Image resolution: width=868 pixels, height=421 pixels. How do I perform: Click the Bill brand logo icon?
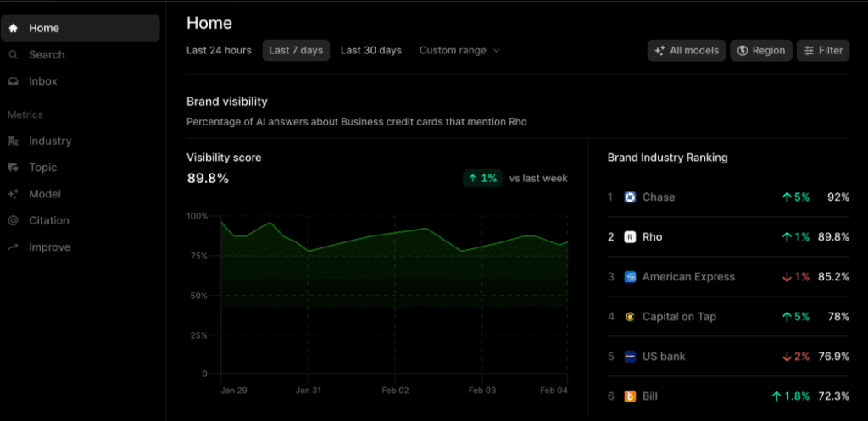tap(630, 396)
